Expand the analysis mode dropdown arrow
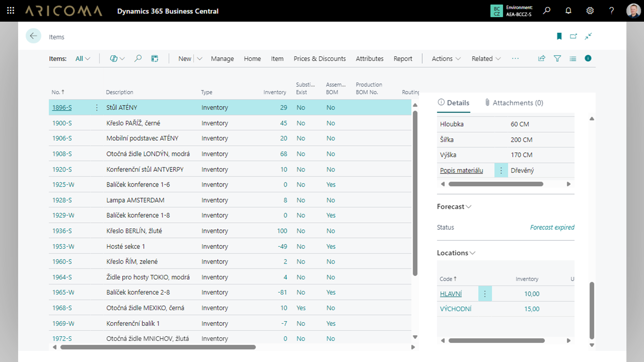644x362 pixels. tap(122, 58)
